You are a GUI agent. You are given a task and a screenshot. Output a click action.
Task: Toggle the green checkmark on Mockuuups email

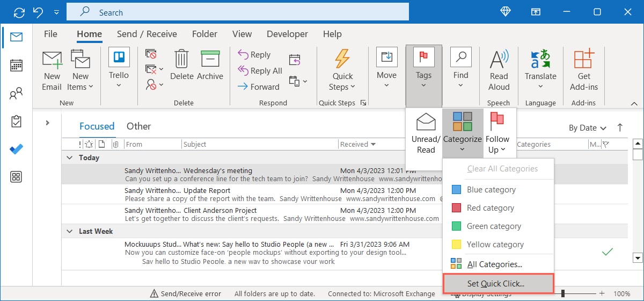(x=608, y=252)
